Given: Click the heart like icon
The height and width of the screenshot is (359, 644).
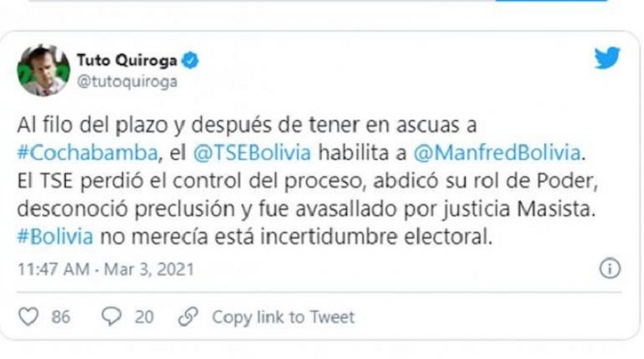Looking at the screenshot, I should coord(29,316).
